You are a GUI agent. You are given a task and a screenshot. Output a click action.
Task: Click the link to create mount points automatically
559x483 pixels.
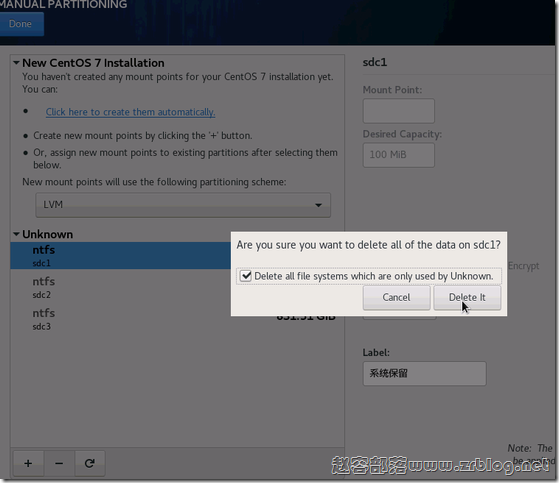[x=130, y=112]
